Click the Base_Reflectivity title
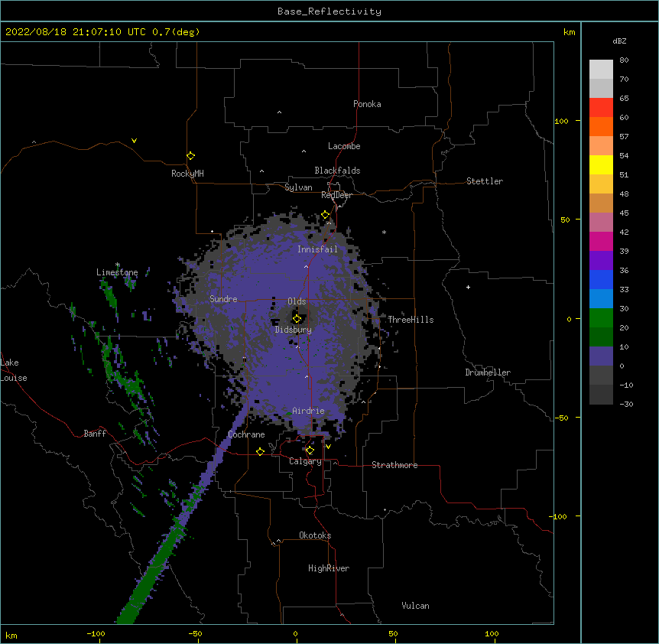The width and height of the screenshot is (659, 644). 329,11
